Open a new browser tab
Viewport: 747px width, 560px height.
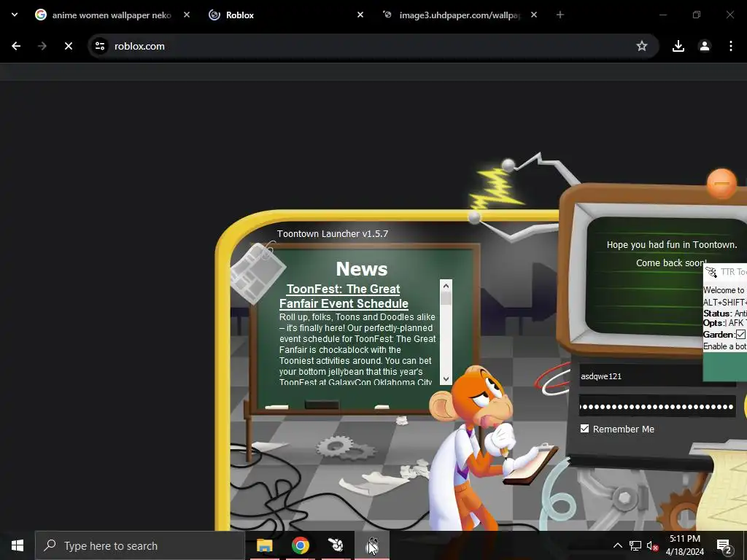coord(560,15)
